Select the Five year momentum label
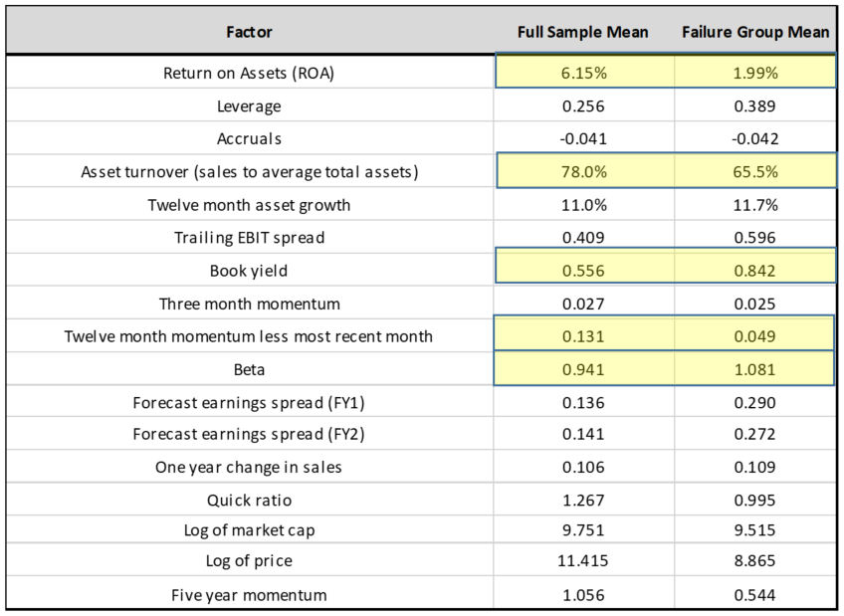The image size is (844, 616). click(x=249, y=595)
